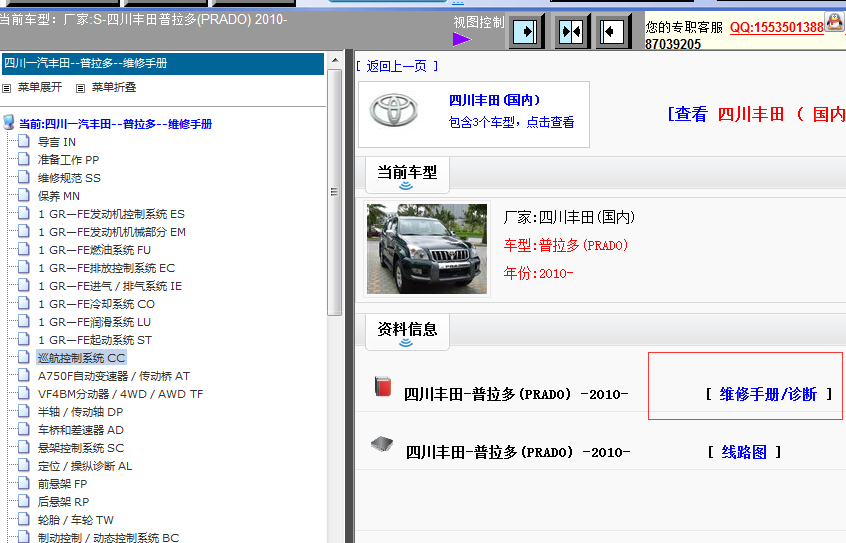Screen dimensions: 846x543
Task: Click the QQ penguin customer service icon
Action: pos(835,22)
